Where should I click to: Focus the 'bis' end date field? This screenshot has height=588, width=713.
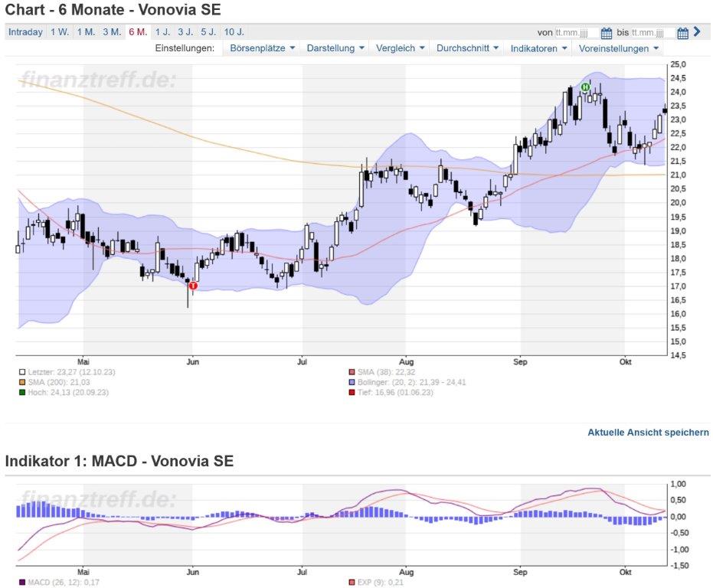(652, 33)
